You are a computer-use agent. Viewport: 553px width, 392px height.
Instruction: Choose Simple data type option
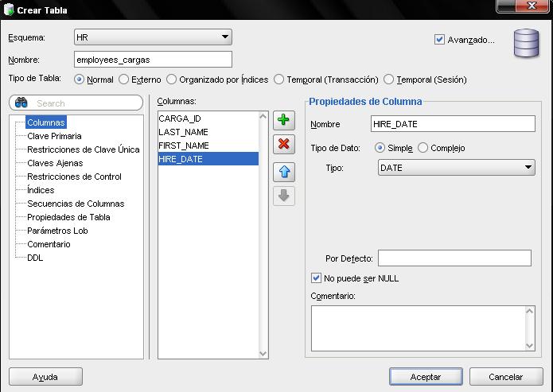[x=380, y=148]
